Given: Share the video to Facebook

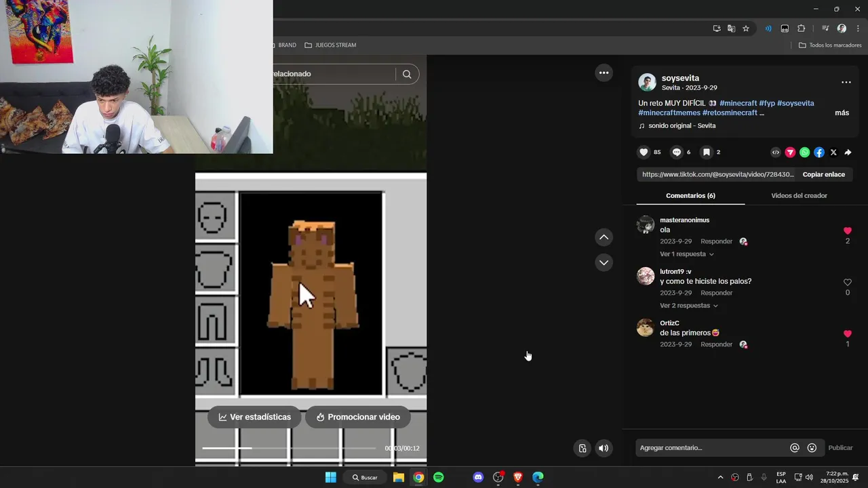Looking at the screenshot, I should click(819, 152).
